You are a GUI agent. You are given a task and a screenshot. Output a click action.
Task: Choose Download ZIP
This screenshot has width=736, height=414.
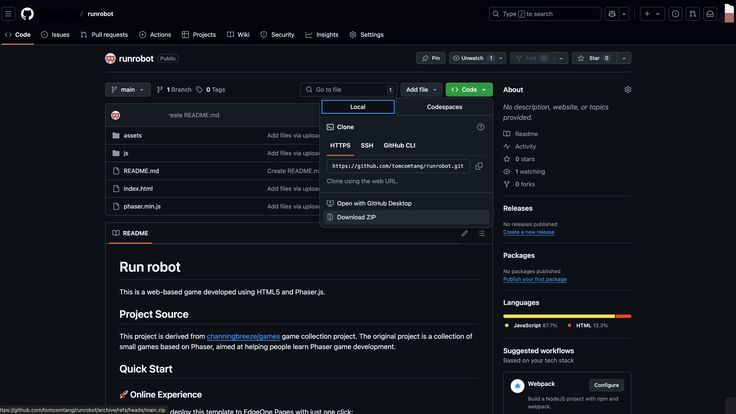pos(406,217)
